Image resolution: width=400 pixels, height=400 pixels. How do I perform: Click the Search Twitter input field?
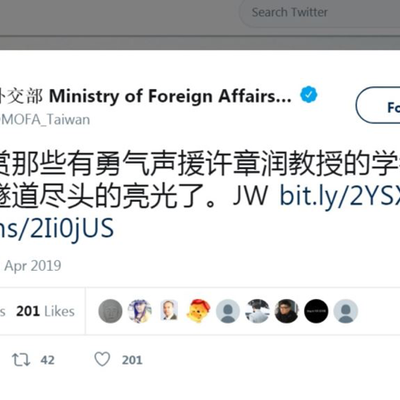320,13
